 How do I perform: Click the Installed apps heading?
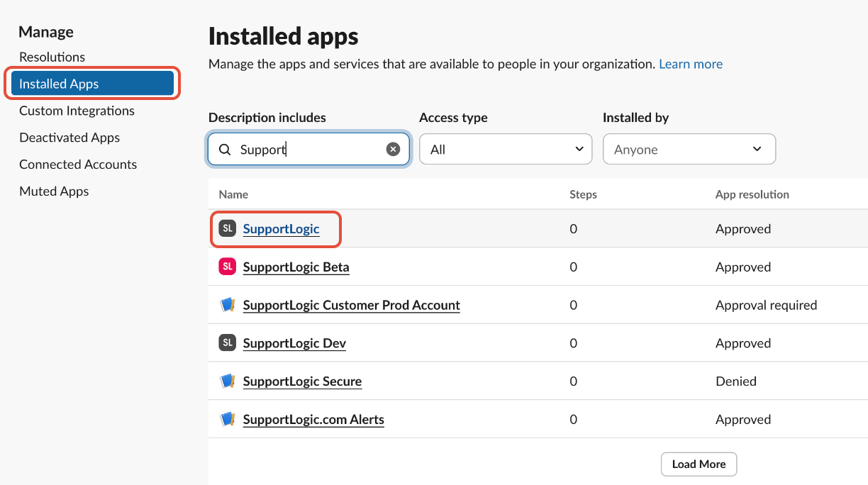[x=284, y=36]
